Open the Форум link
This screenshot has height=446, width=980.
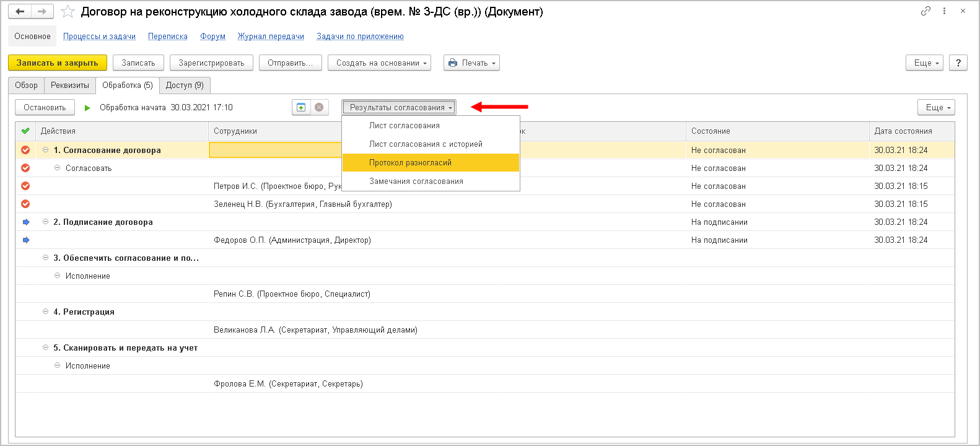[x=212, y=37]
